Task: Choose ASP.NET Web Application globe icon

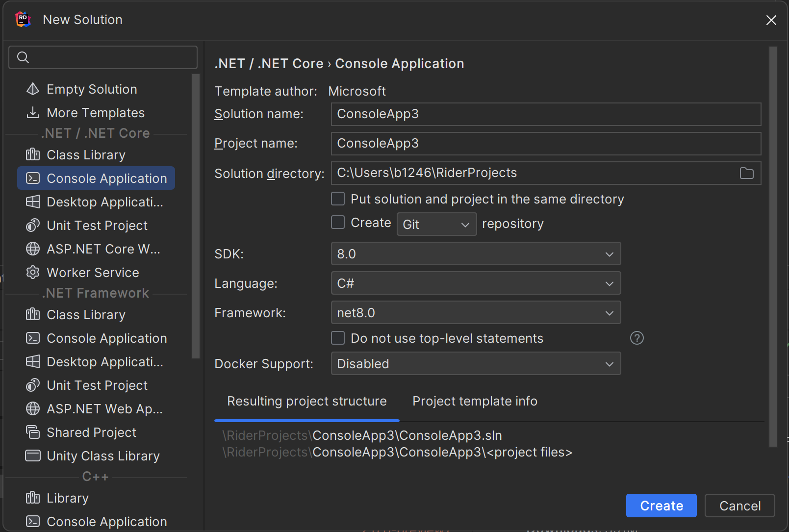Action: pyautogui.click(x=33, y=409)
